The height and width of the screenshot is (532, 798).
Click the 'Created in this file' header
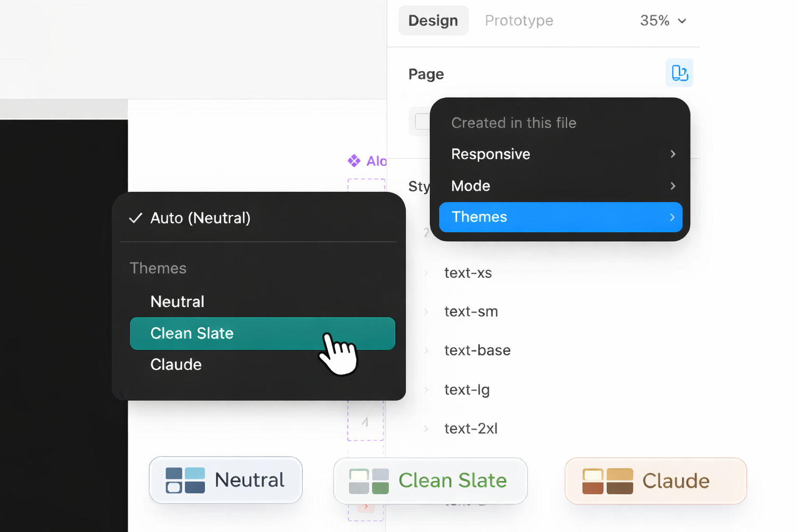click(514, 123)
